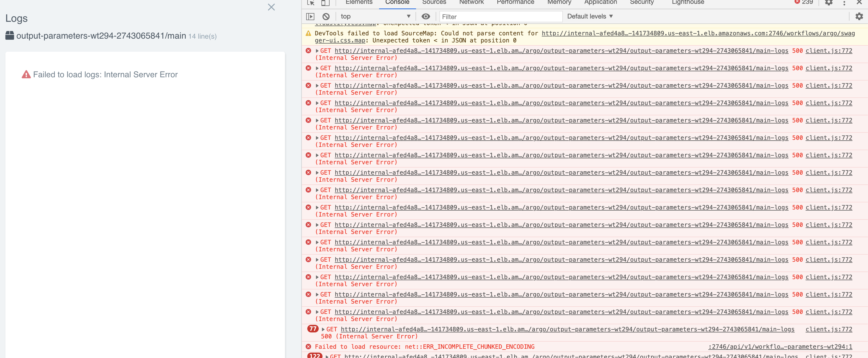Screen dimensions: 868x358
Task: Click inside the console Filter input field
Action: [x=500, y=16]
